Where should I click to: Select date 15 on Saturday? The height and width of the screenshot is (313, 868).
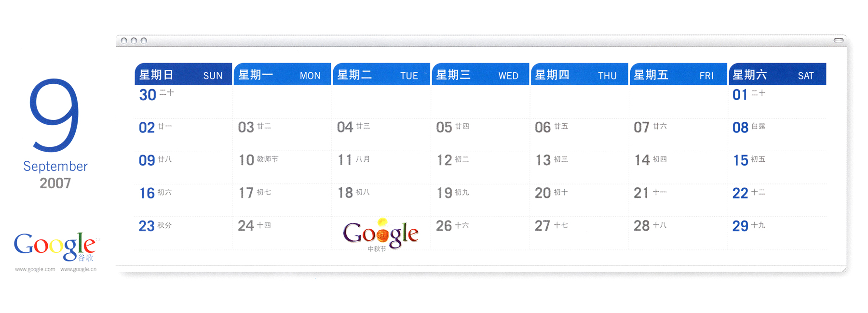coord(741,160)
